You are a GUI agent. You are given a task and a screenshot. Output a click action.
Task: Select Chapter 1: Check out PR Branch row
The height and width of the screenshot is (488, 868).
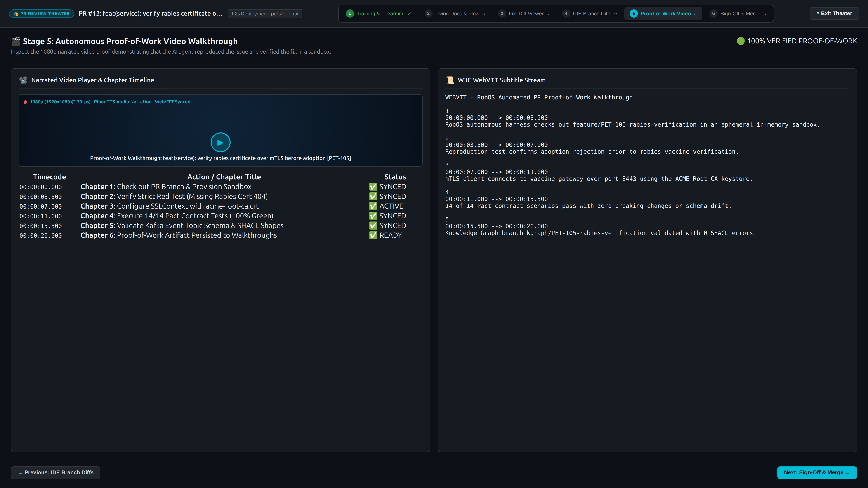tap(220, 187)
